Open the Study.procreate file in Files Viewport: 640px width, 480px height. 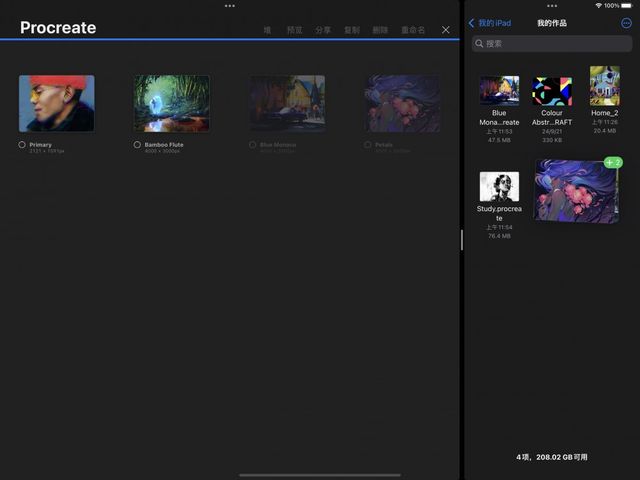(499, 187)
